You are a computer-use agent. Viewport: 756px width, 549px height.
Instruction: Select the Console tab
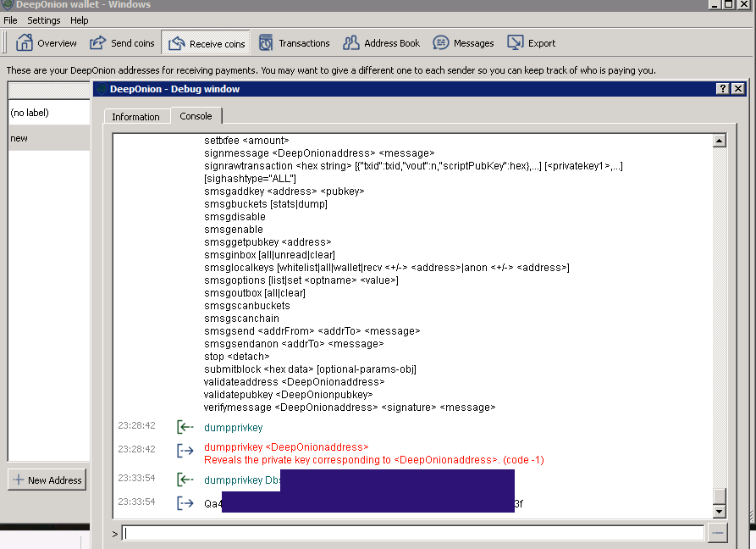[x=196, y=116]
